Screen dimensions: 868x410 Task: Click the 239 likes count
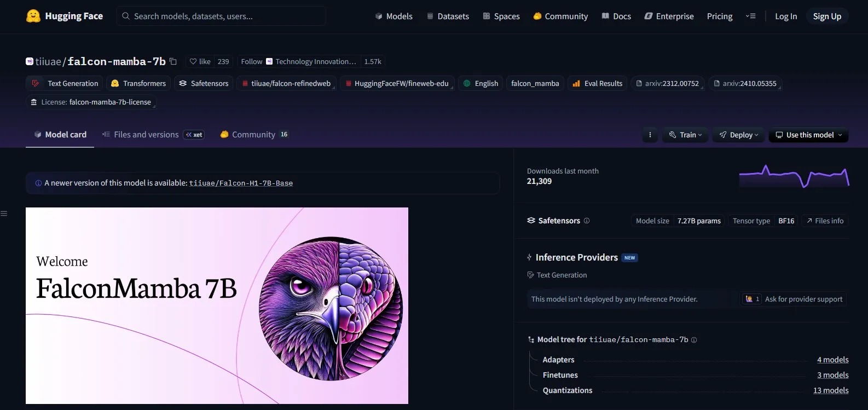pyautogui.click(x=223, y=61)
